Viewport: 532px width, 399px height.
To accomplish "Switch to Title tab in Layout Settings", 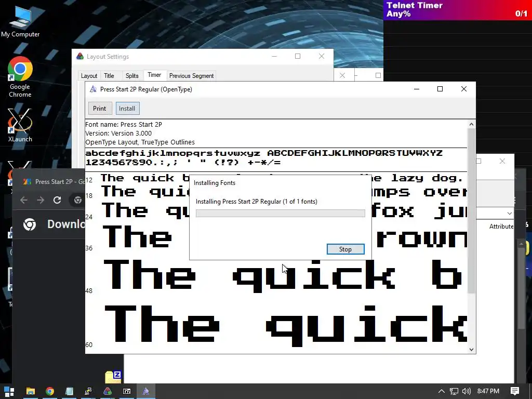I will pyautogui.click(x=109, y=76).
